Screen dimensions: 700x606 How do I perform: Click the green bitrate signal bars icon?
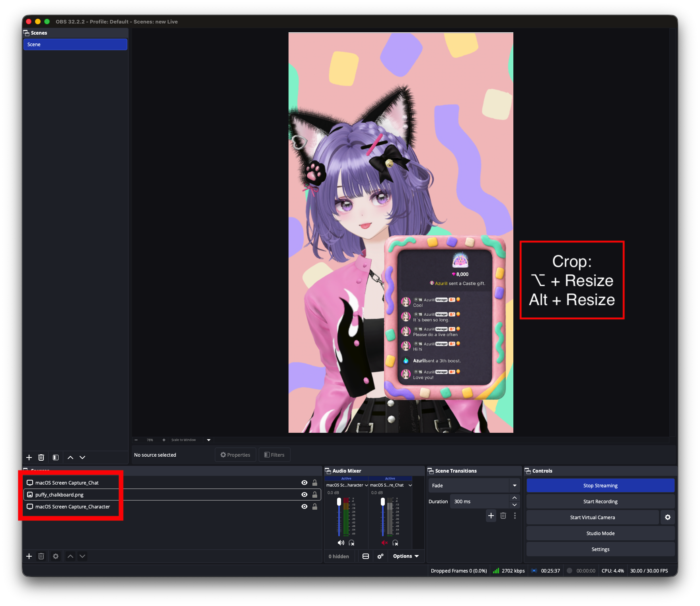pyautogui.click(x=496, y=571)
